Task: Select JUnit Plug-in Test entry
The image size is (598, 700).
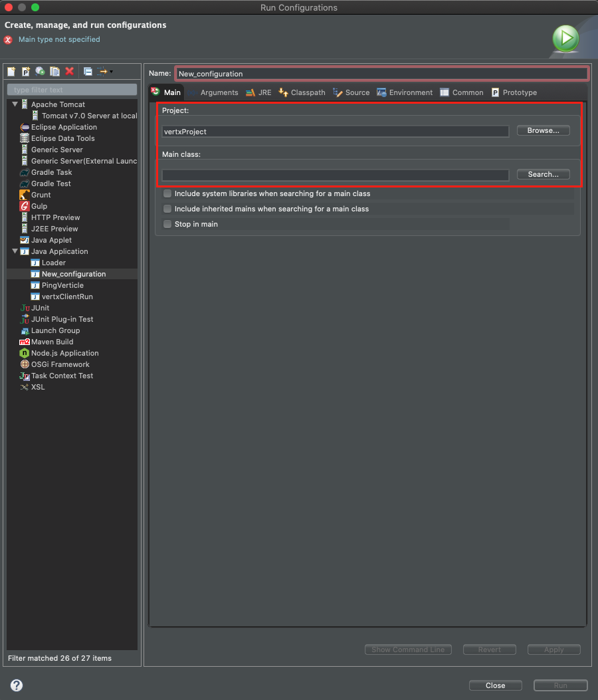Action: [x=56, y=319]
